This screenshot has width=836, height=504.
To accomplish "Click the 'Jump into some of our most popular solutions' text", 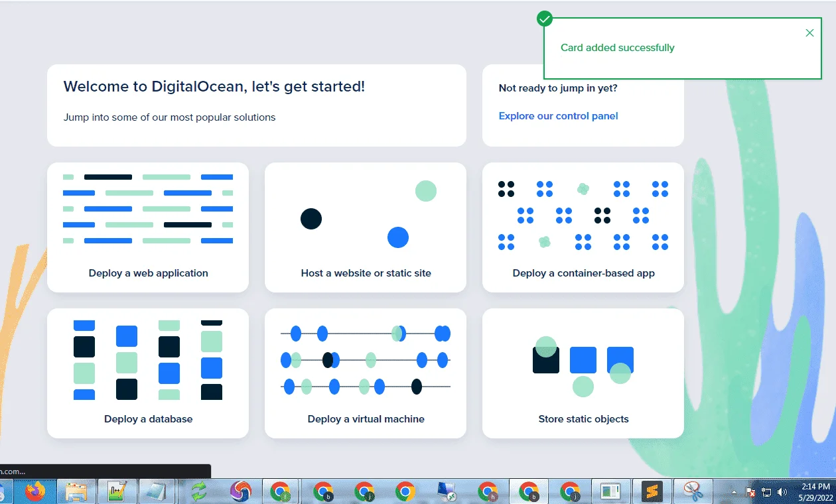I will (169, 117).
